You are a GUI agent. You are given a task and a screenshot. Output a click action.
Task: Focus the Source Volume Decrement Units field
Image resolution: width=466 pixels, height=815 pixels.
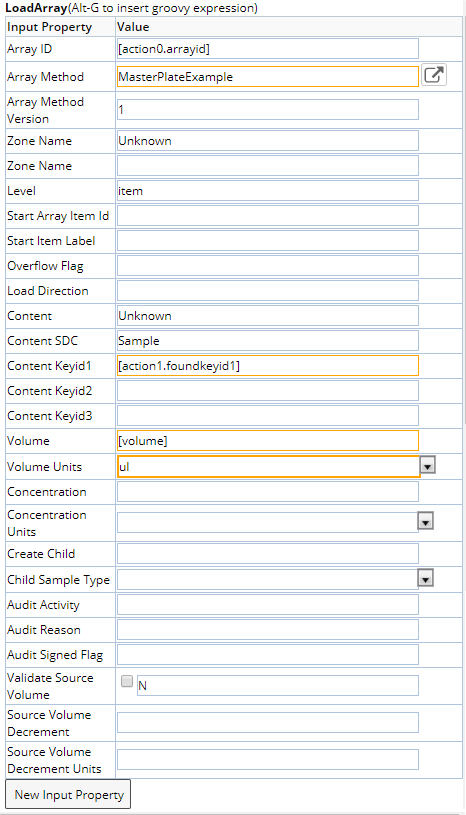click(268, 759)
